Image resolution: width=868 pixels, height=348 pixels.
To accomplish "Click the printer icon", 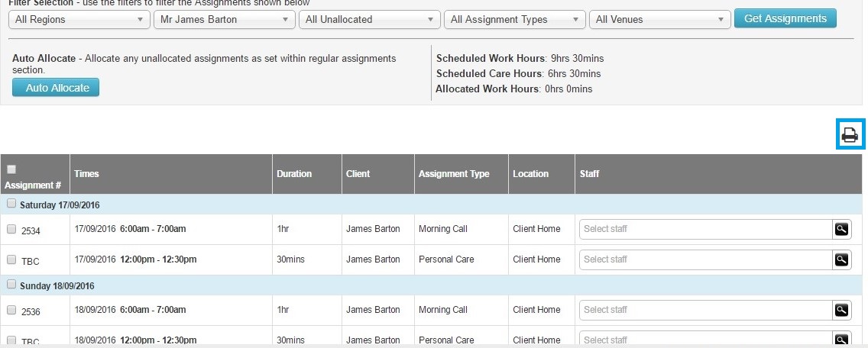I will (850, 134).
